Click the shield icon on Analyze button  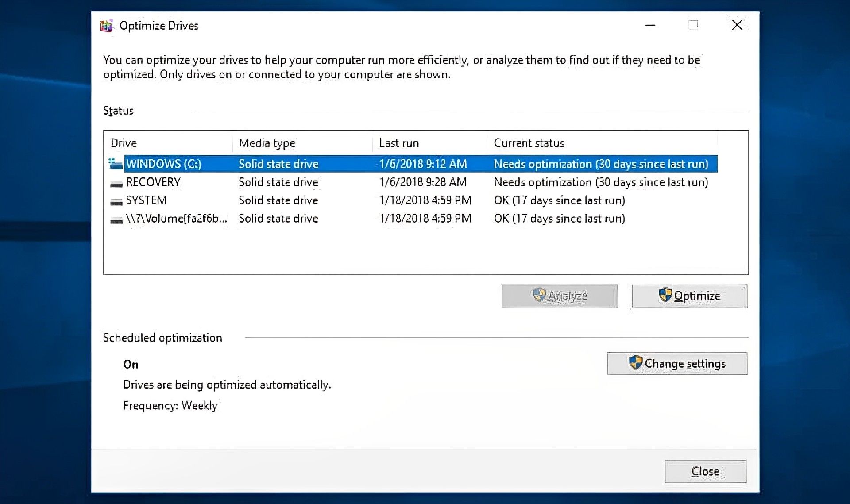539,295
